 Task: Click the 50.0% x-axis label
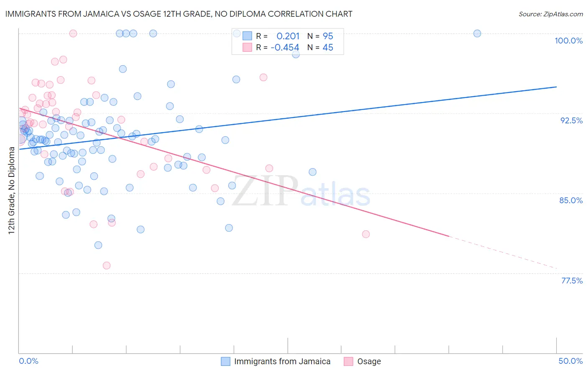point(570,361)
